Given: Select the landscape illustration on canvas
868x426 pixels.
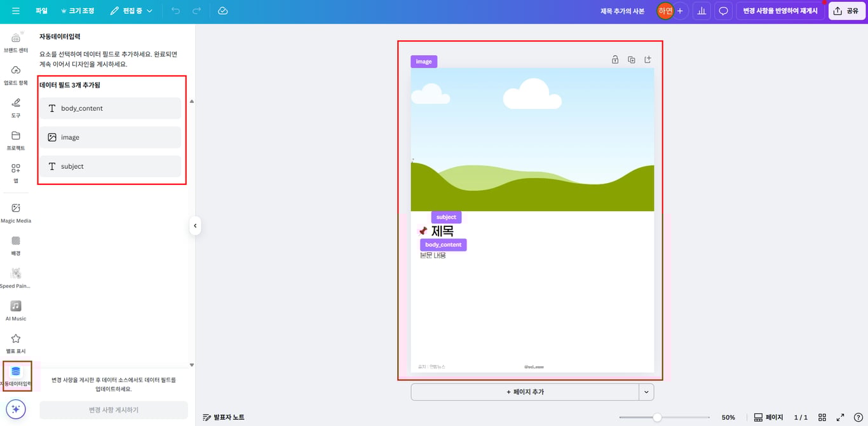Looking at the screenshot, I should coord(532,140).
